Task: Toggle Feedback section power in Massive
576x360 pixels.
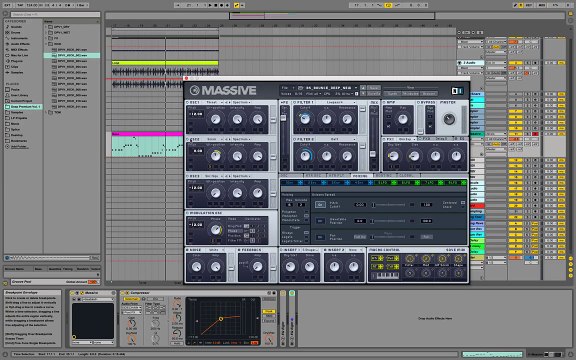Action: tap(239, 250)
